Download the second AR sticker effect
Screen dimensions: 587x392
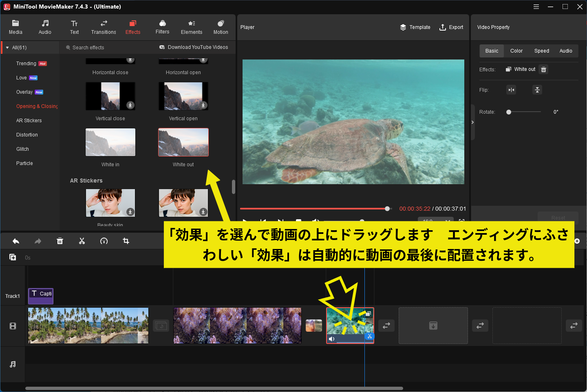(x=203, y=212)
